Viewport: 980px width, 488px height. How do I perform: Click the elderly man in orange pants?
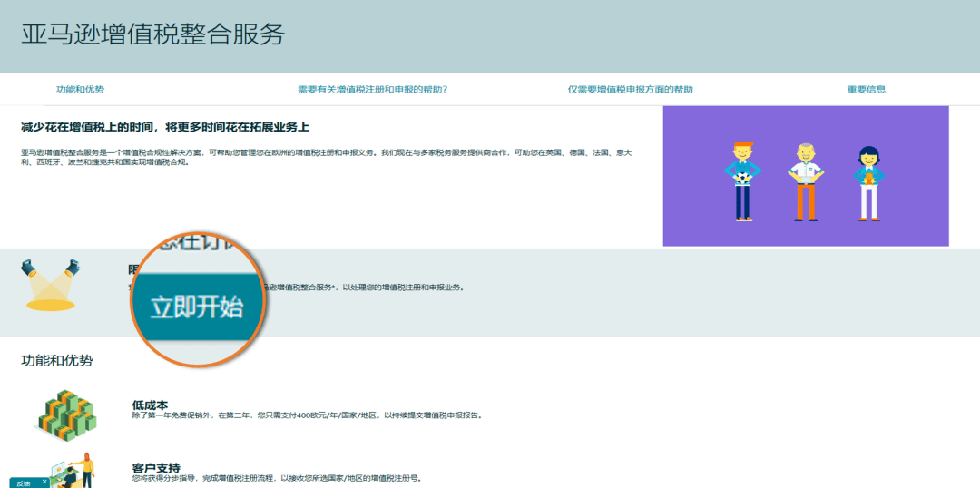805,181
